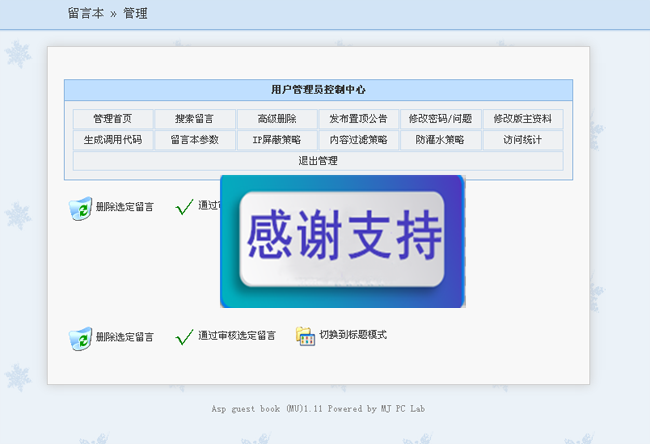
Task: Open 搜索留言 menu item
Action: point(194,119)
